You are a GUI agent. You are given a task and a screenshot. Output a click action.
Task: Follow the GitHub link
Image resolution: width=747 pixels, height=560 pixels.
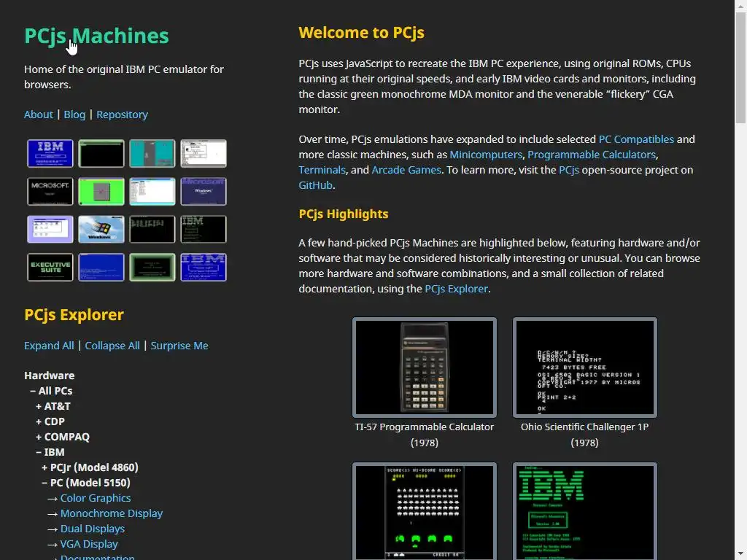click(x=315, y=184)
